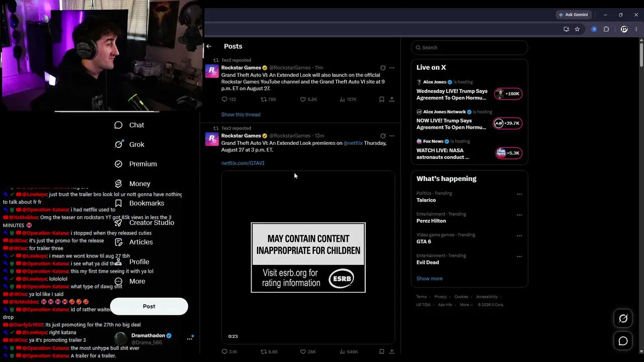
Task: Bookmark the 11m Rockstar Games post
Action: (382, 100)
